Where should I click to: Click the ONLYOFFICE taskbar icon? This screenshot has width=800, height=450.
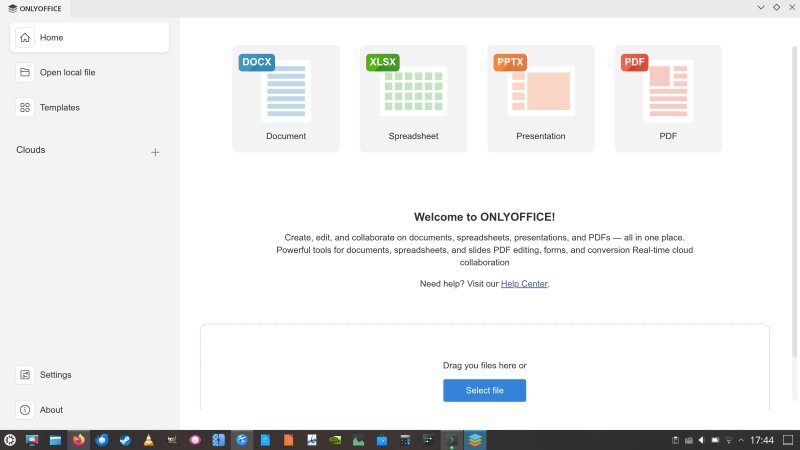475,440
